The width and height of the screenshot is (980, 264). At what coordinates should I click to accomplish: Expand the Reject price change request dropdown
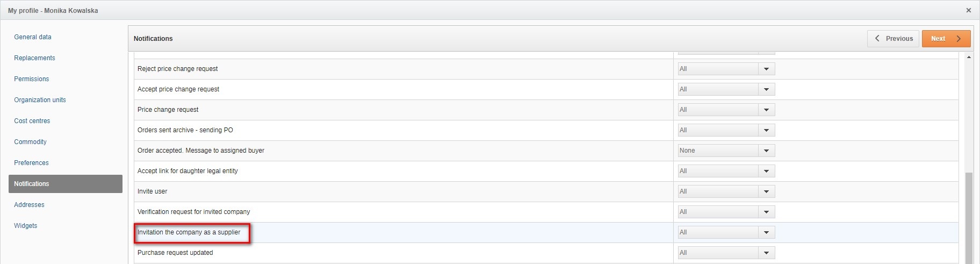[766, 69]
